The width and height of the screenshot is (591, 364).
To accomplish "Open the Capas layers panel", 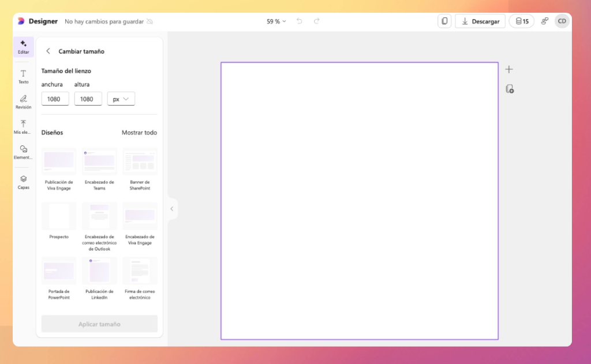I will pyautogui.click(x=24, y=182).
